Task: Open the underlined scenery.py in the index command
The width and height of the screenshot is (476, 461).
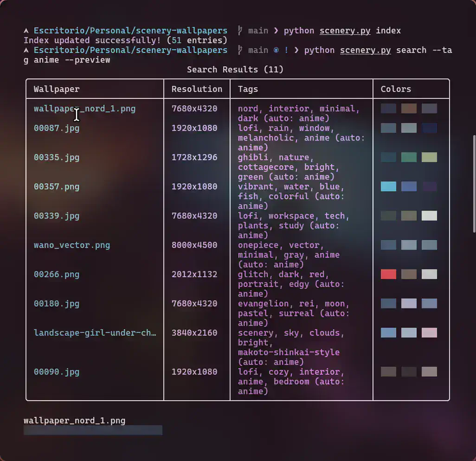Action: click(x=345, y=31)
